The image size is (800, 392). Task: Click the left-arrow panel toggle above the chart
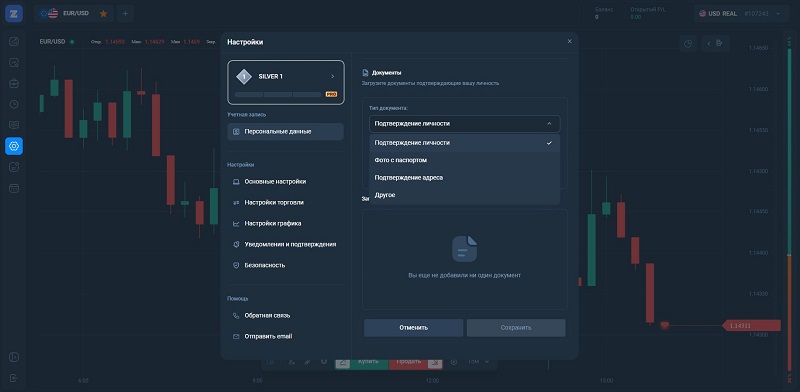click(709, 43)
